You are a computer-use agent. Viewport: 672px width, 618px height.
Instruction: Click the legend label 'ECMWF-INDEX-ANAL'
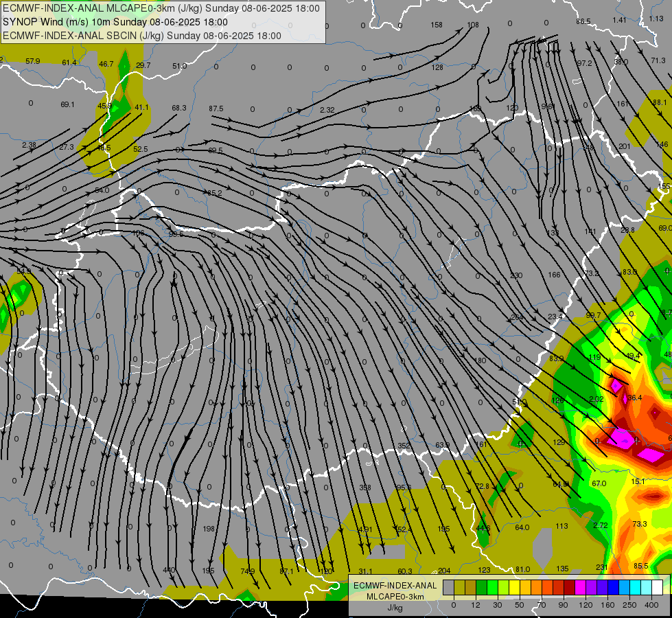pyautogui.click(x=395, y=586)
